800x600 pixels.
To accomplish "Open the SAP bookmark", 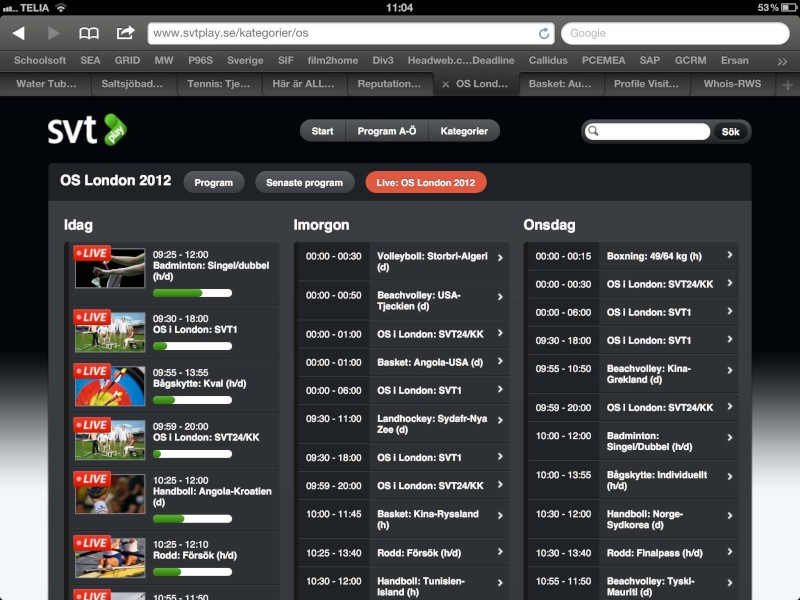I will [649, 60].
